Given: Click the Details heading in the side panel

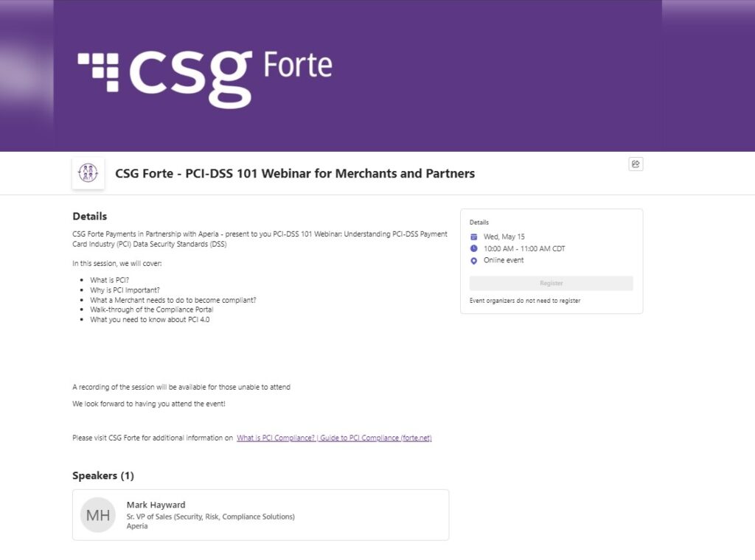Looking at the screenshot, I should click(x=479, y=222).
